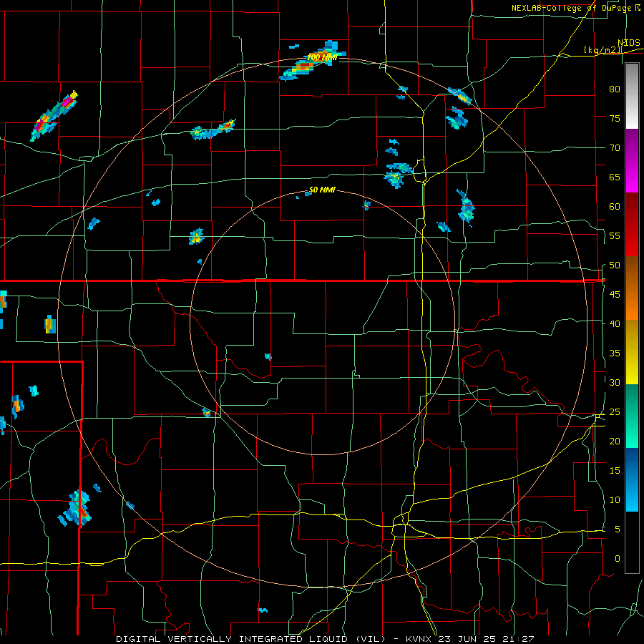Click the "100 NMI" range ring label
Image resolution: width=644 pixels, height=644 pixels.
(x=322, y=57)
